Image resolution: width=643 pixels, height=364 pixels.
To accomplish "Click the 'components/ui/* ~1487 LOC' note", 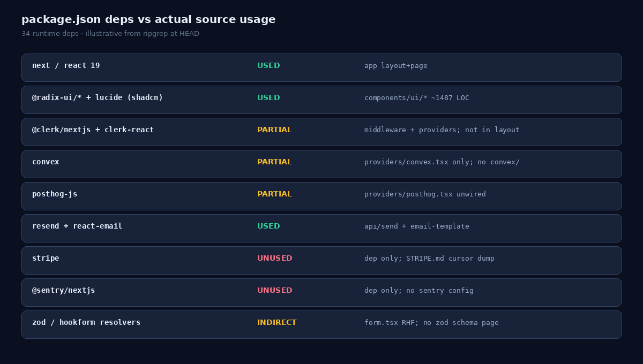I will coord(416,98).
